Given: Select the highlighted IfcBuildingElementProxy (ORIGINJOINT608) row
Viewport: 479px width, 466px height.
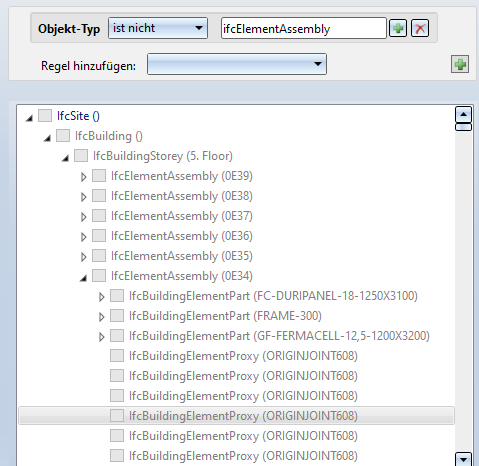Looking at the screenshot, I should click(236, 416).
